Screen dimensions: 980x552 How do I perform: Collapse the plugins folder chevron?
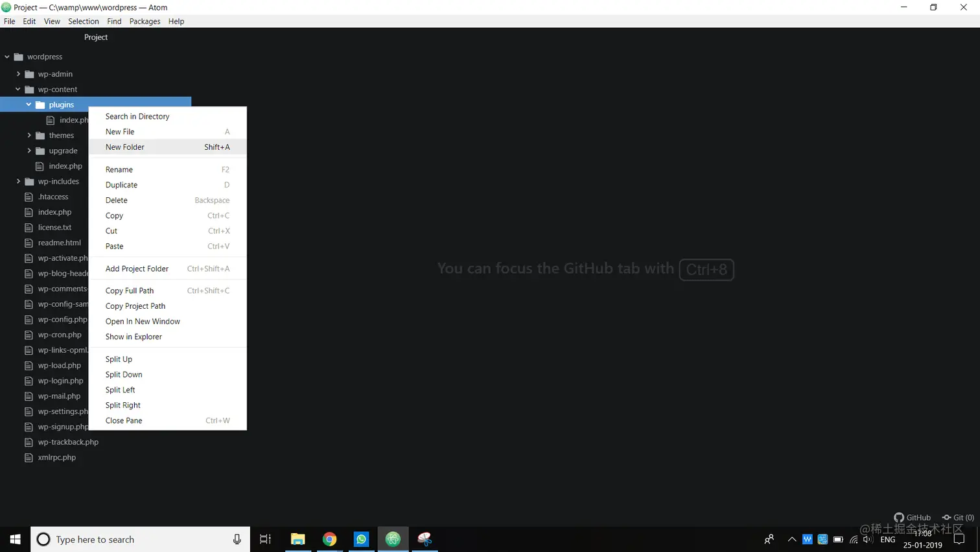(x=29, y=104)
